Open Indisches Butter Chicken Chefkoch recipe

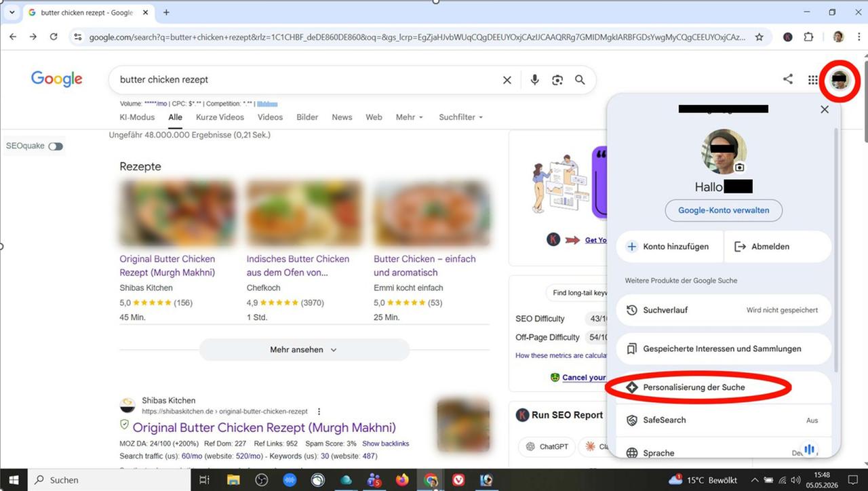298,266
